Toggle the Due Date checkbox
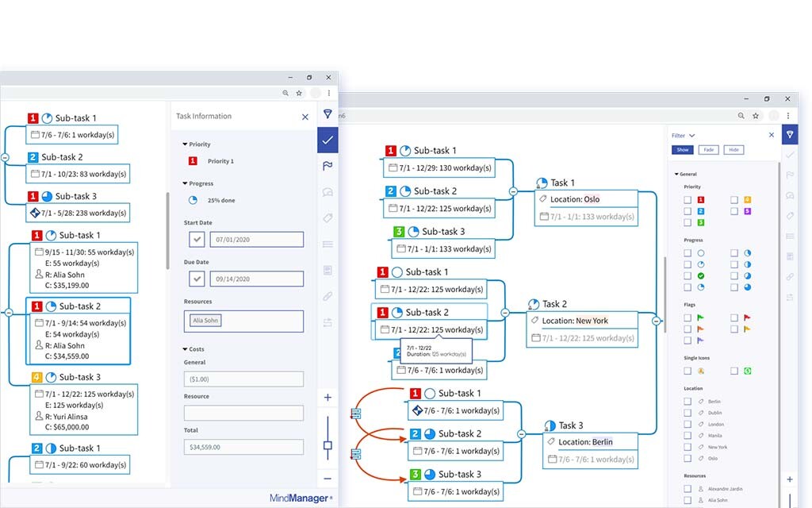This screenshot has height=508, width=812. 197,279
